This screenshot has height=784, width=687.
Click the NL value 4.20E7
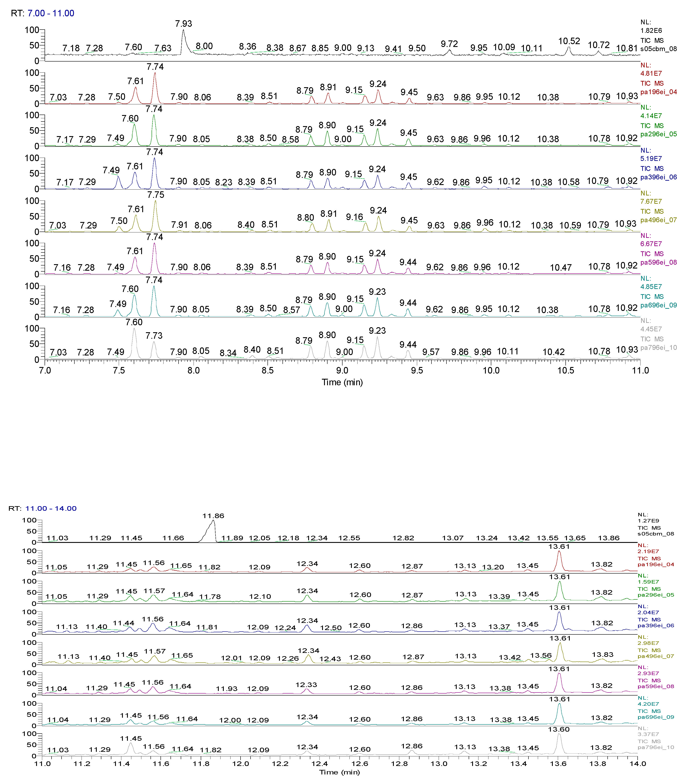click(648, 704)
